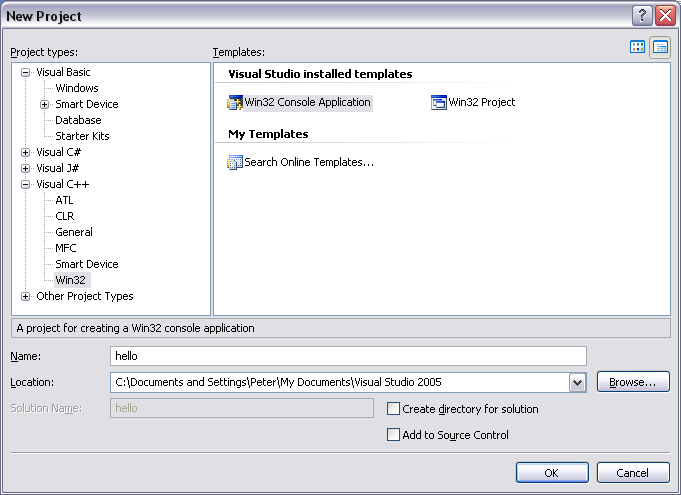681x495 pixels.
Task: Select the Win32 Console Application template icon
Action: tap(236, 102)
